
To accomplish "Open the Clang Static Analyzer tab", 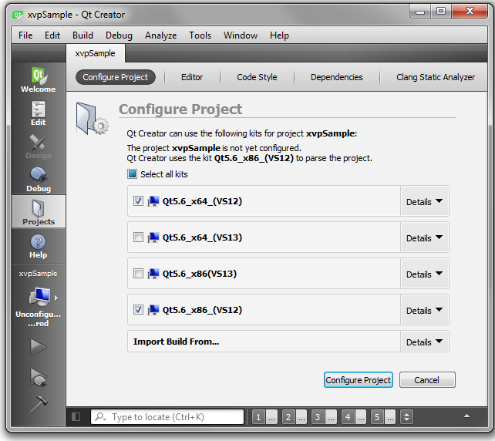I will click(435, 77).
